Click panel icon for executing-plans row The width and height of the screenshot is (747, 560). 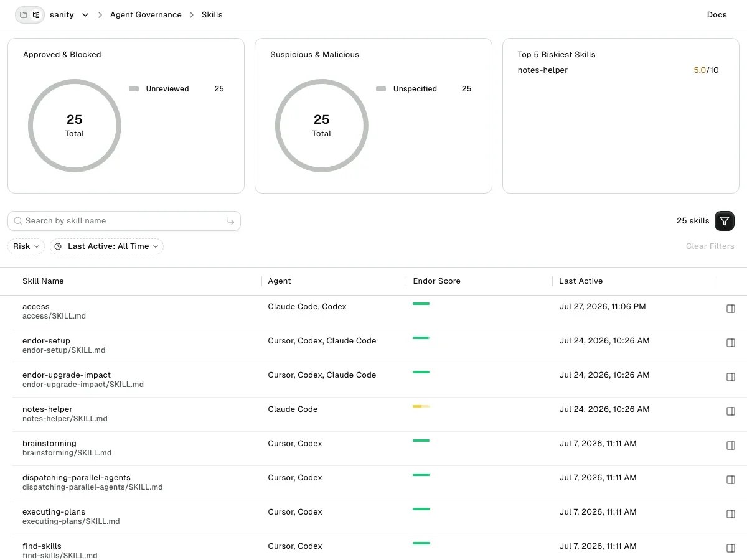731,514
